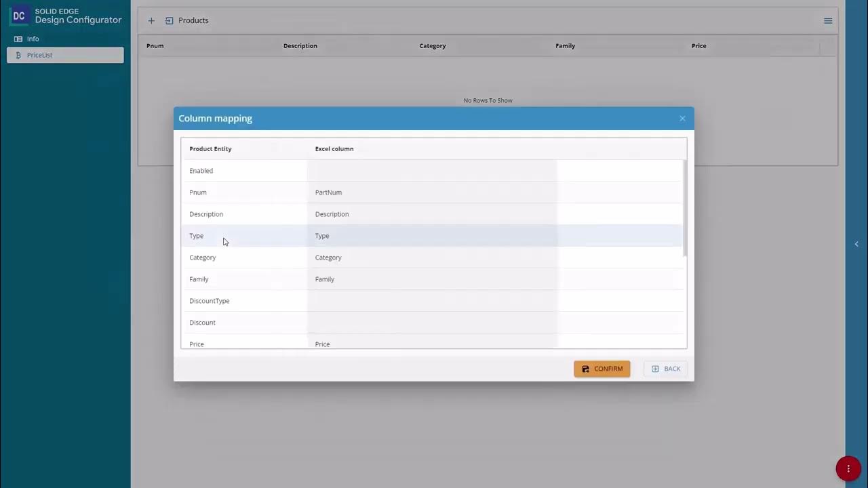This screenshot has width=868, height=488.
Task: Sort by the Price column header
Action: (698, 45)
